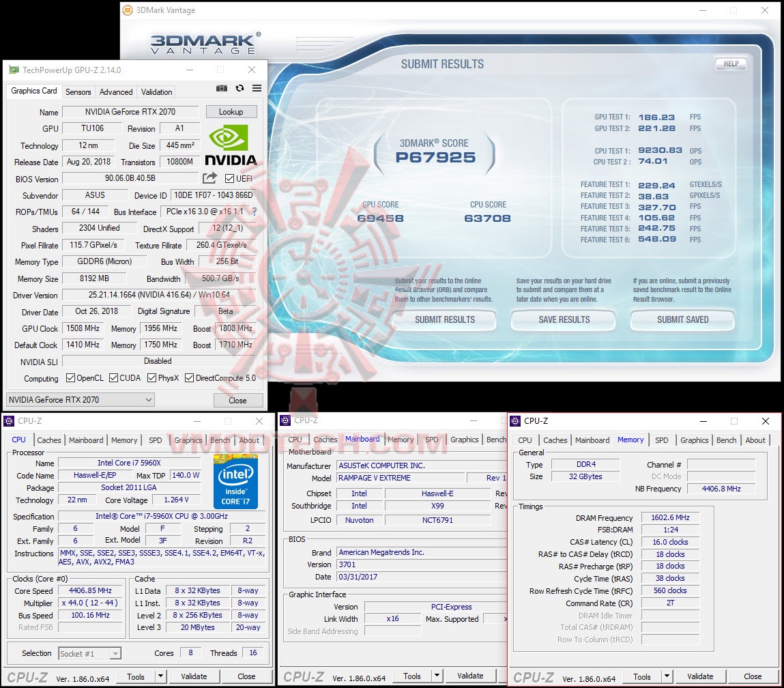Open the Validation tab in GPU-Z
Image resolution: width=784 pixels, height=688 pixels.
coord(156,92)
